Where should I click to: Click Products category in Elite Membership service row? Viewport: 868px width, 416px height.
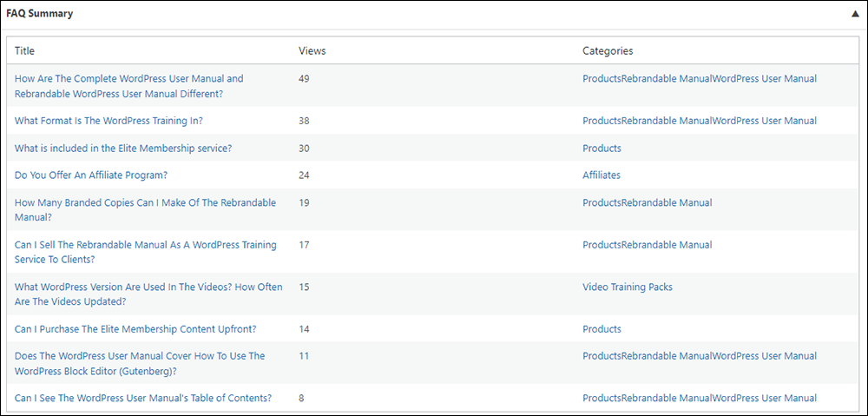(x=602, y=149)
